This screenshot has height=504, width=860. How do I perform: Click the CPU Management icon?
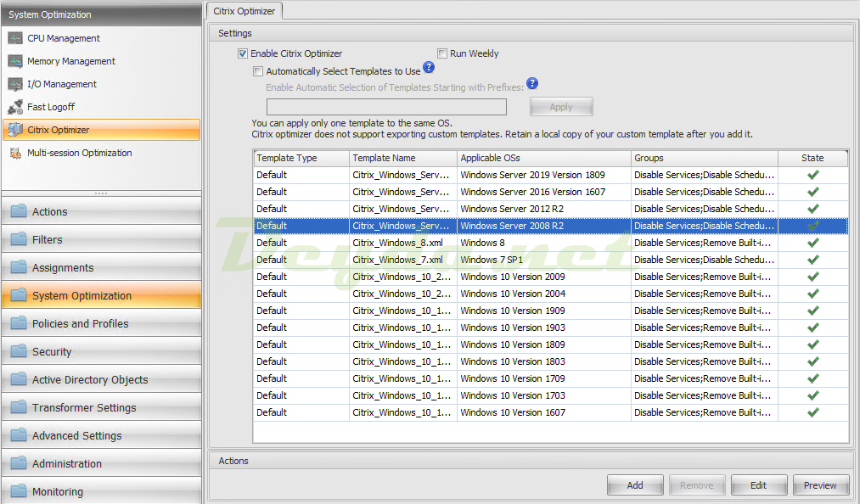point(15,38)
